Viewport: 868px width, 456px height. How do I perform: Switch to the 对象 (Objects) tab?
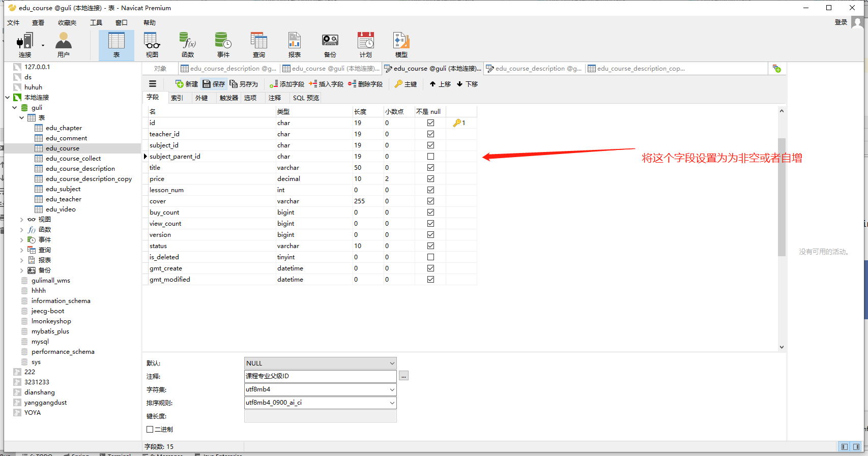coord(160,69)
